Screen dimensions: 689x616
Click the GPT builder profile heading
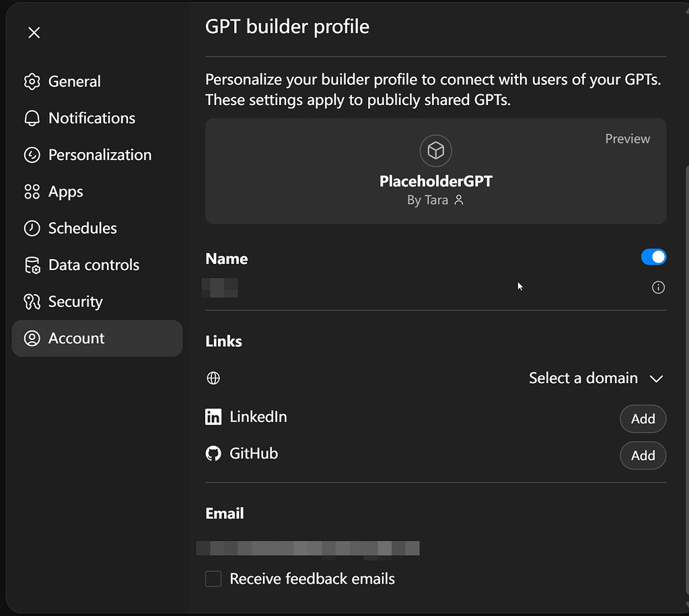[287, 26]
